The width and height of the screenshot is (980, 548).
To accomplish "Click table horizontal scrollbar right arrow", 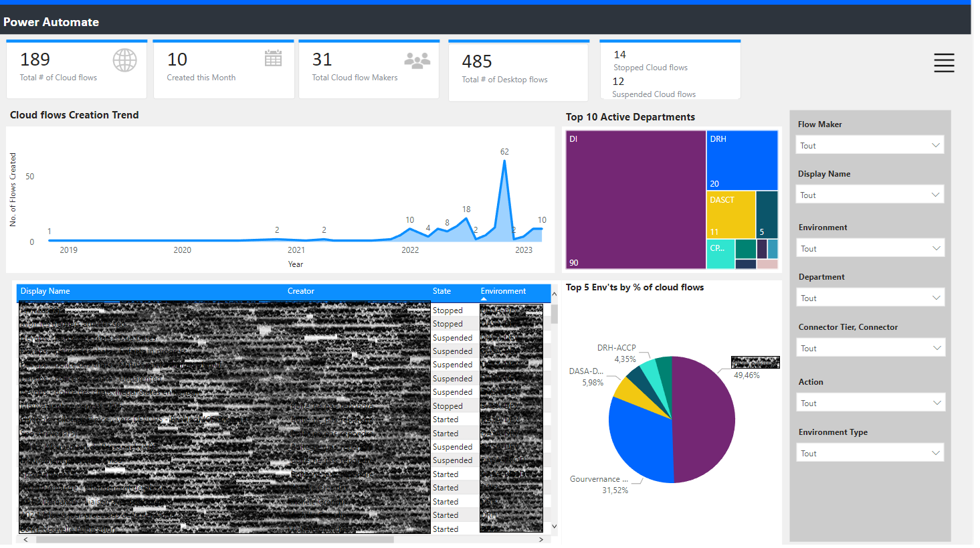I will point(541,539).
